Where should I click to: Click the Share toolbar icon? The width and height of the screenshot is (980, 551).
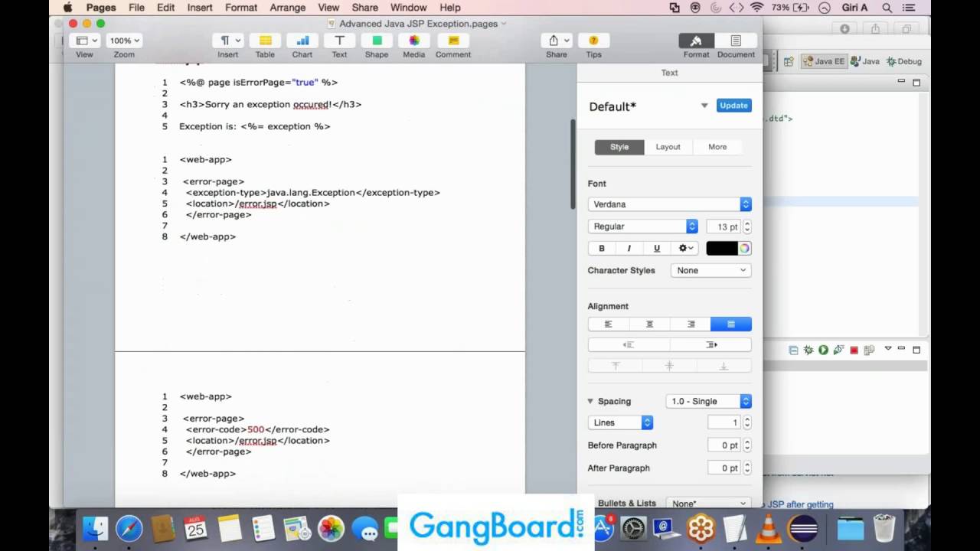[557, 41]
